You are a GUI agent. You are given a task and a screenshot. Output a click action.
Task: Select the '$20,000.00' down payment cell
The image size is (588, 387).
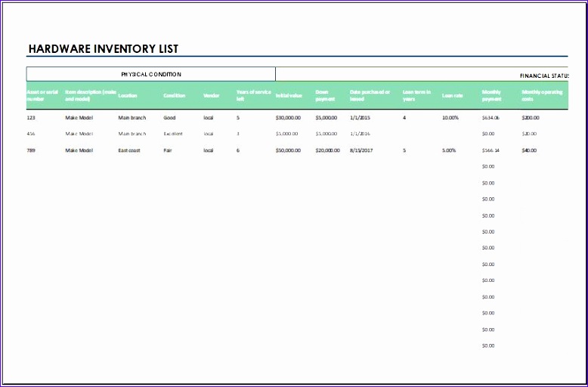point(328,150)
